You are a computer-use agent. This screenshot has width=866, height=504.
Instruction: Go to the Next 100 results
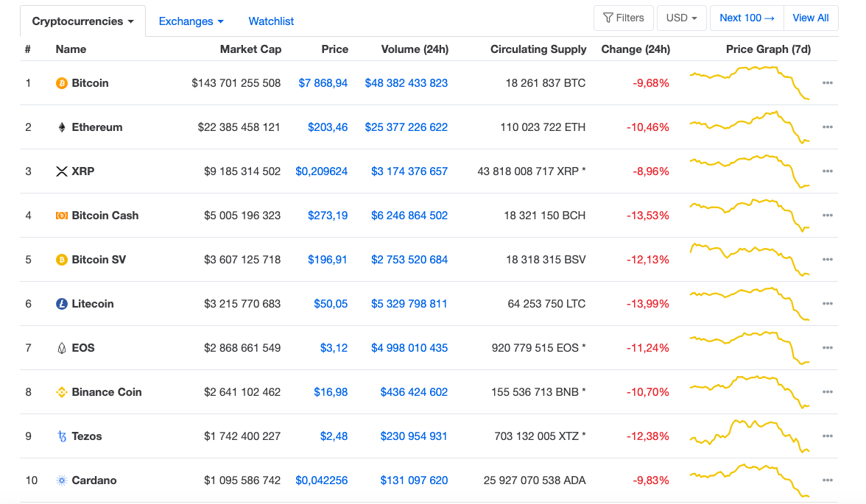(x=747, y=18)
